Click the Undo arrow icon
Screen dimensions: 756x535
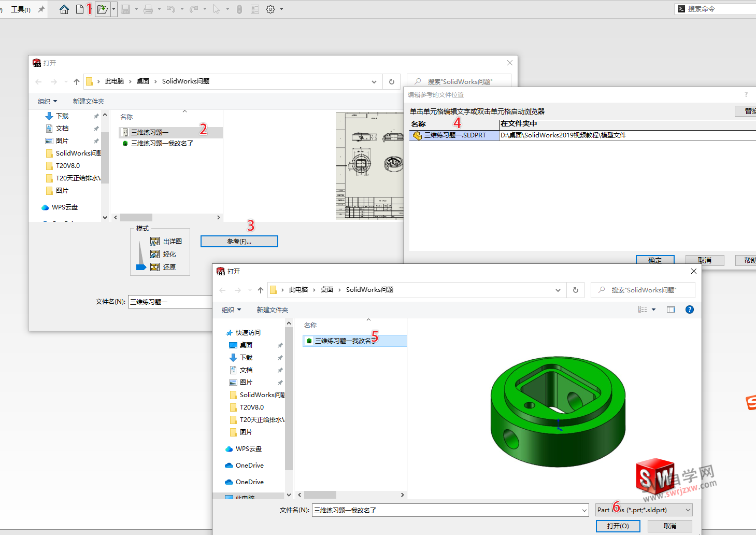(171, 9)
